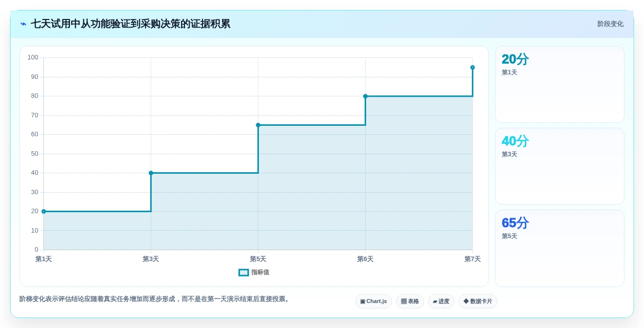
Task: Click the lightning icon beside the title
Action: tap(23, 24)
